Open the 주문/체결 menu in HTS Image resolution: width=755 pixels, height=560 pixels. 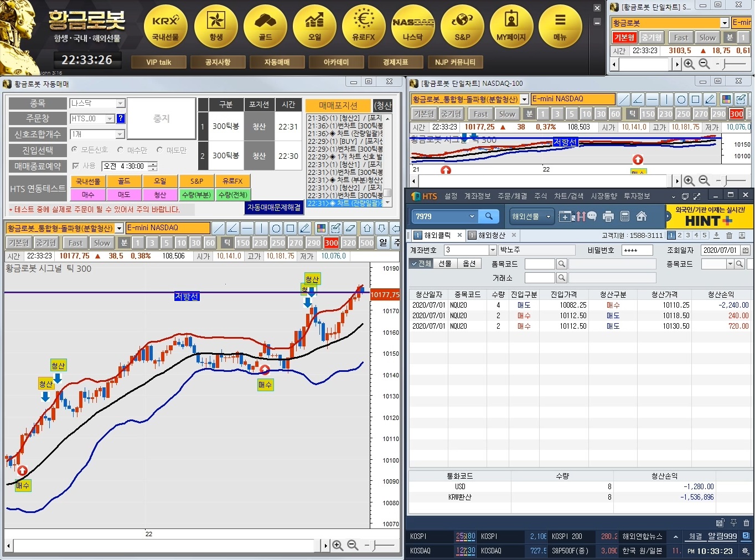pos(512,196)
